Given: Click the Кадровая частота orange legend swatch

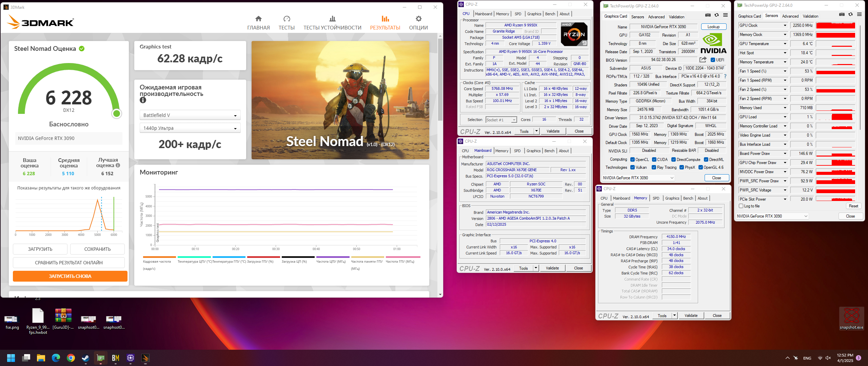Looking at the screenshot, I should tap(159, 257).
